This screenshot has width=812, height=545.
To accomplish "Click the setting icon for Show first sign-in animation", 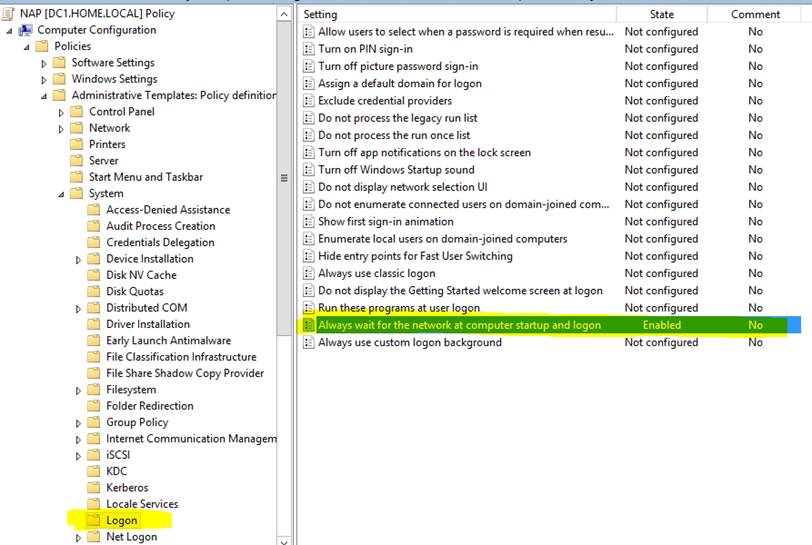I will point(309,222).
